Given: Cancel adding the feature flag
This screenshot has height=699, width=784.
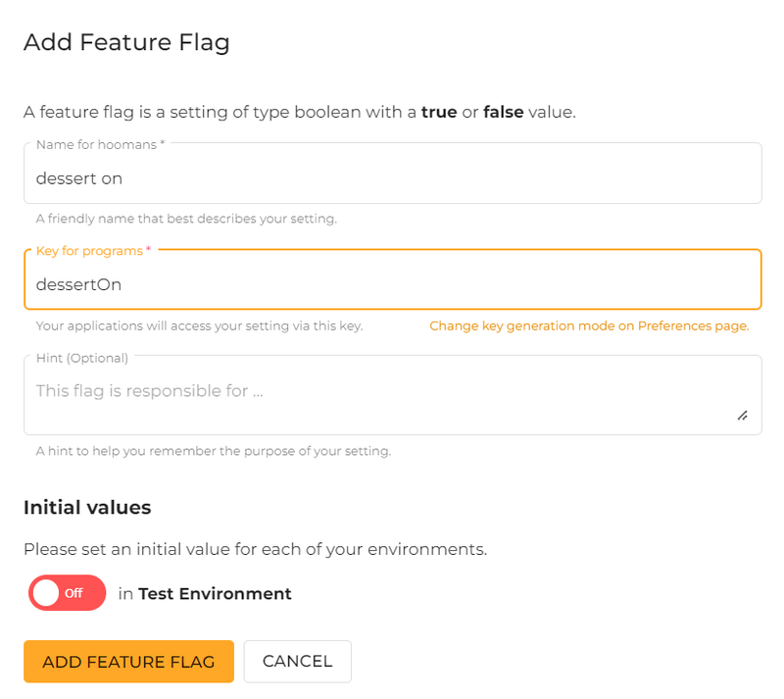Looking at the screenshot, I should (297, 662).
